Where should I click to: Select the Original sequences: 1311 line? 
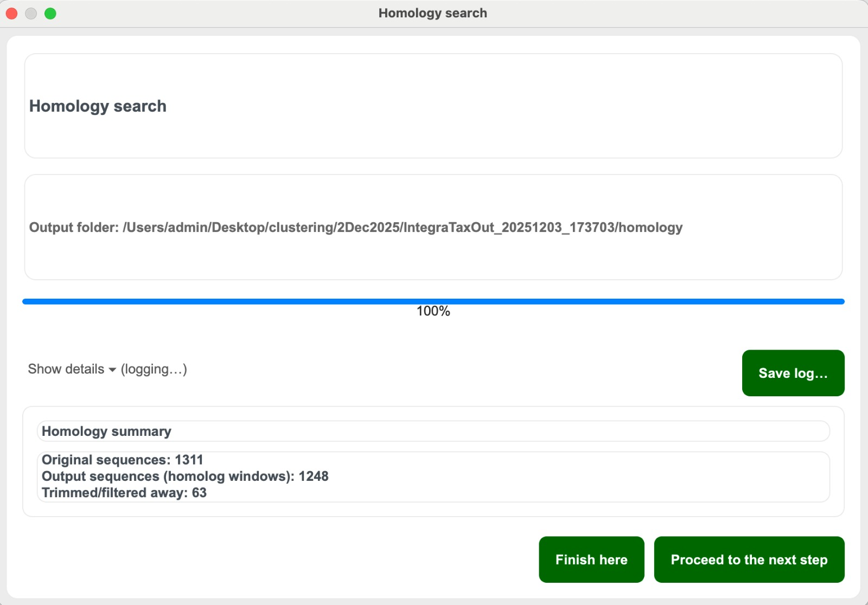(122, 460)
